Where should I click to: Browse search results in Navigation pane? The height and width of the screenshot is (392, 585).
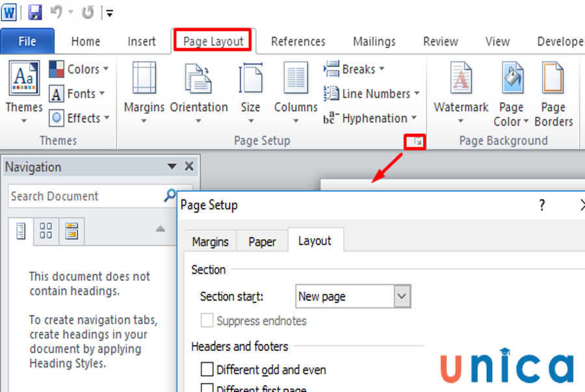71,231
